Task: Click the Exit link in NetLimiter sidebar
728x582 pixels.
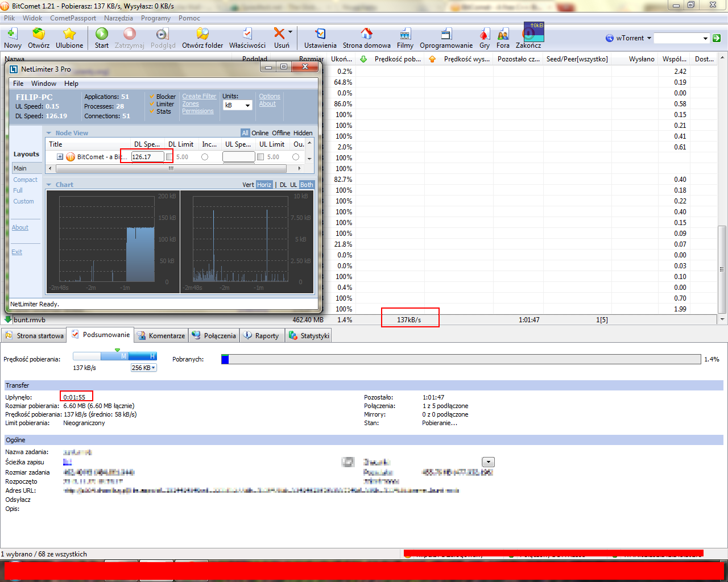Action: click(x=17, y=252)
